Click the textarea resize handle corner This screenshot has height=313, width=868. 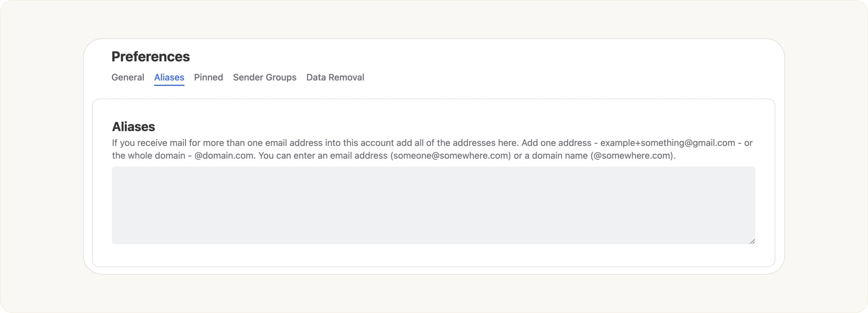[752, 241]
